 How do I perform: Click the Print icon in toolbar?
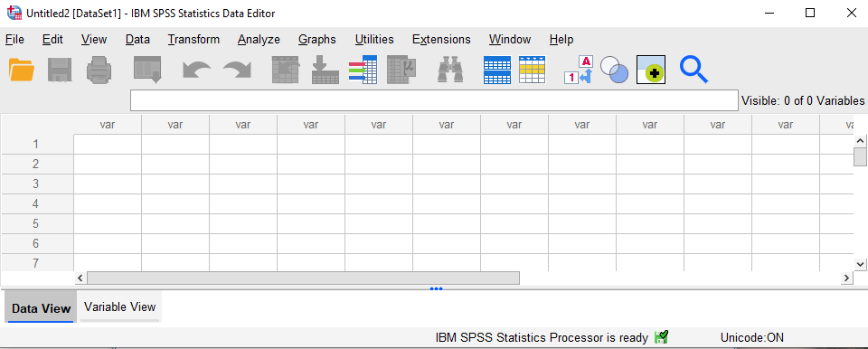tap(99, 70)
